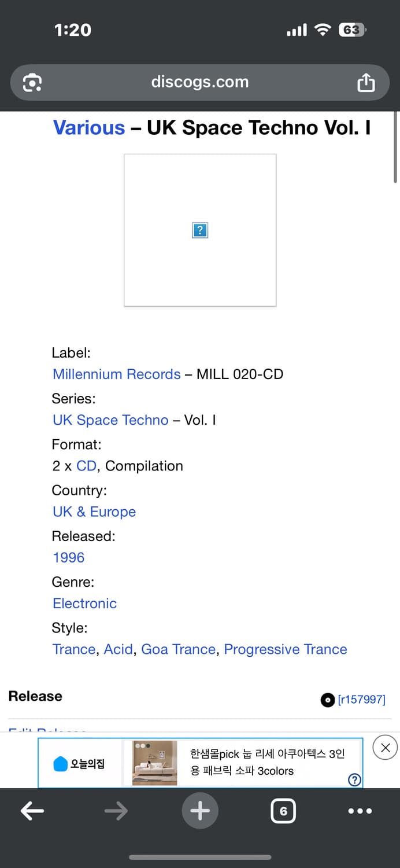Viewport: 400px width, 868px height.
Task: View the UK Space Techno series link
Action: 110,420
